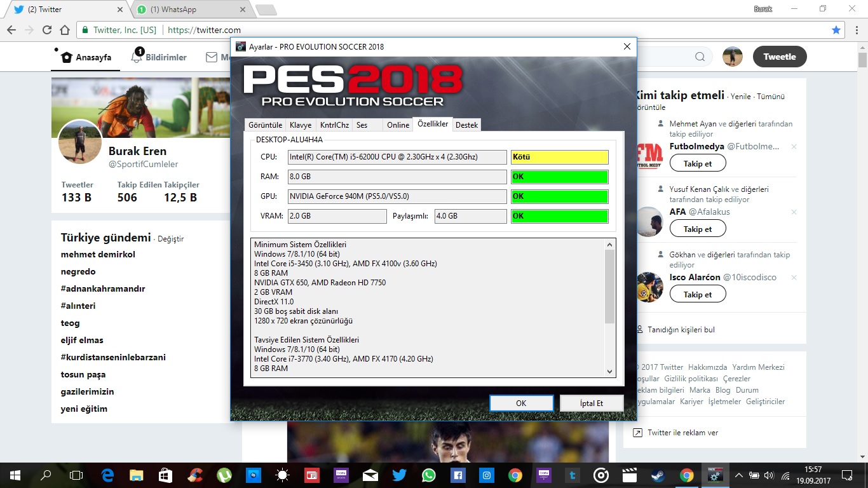Screen dimensions: 868x488
Task: Click the VRAM 2.0 GB field
Action: pos(337,216)
